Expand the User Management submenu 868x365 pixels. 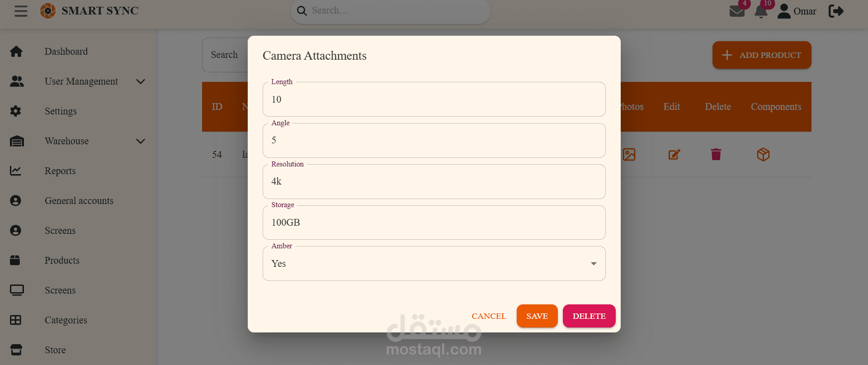[x=141, y=81]
